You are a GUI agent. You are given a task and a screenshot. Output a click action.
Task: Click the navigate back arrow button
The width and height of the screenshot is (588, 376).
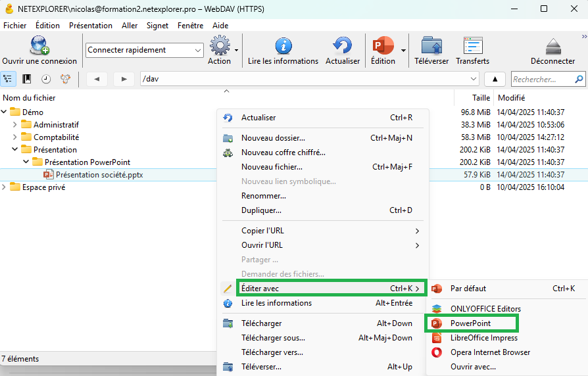pyautogui.click(x=97, y=79)
